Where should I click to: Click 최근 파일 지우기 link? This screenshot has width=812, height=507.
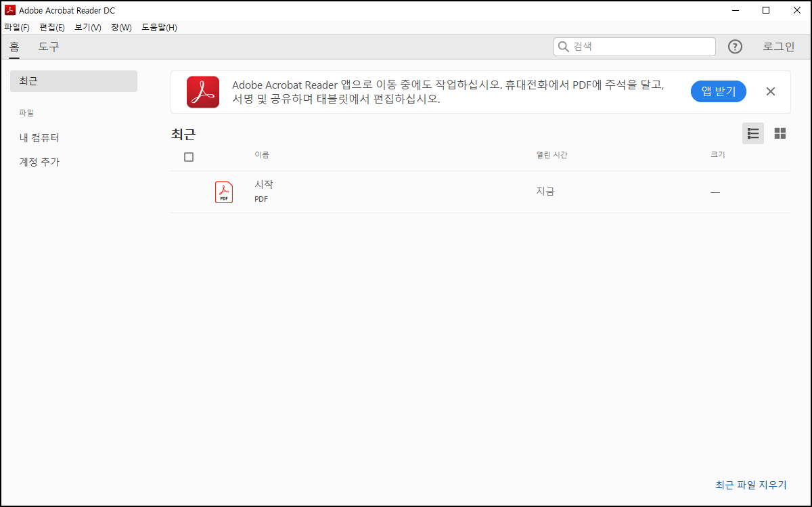coord(751,485)
